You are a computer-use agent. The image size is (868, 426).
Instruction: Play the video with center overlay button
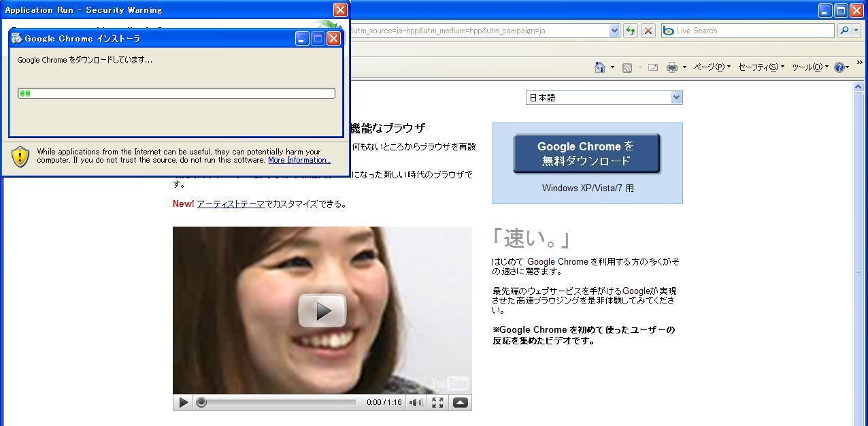[322, 310]
